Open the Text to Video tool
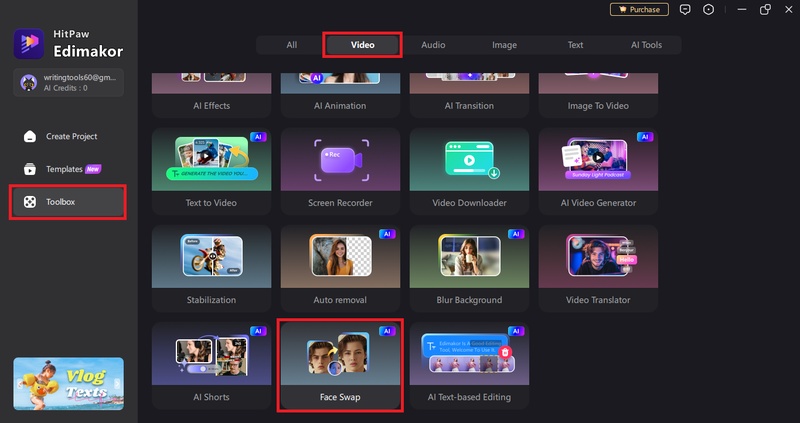800x423 pixels. 211,171
